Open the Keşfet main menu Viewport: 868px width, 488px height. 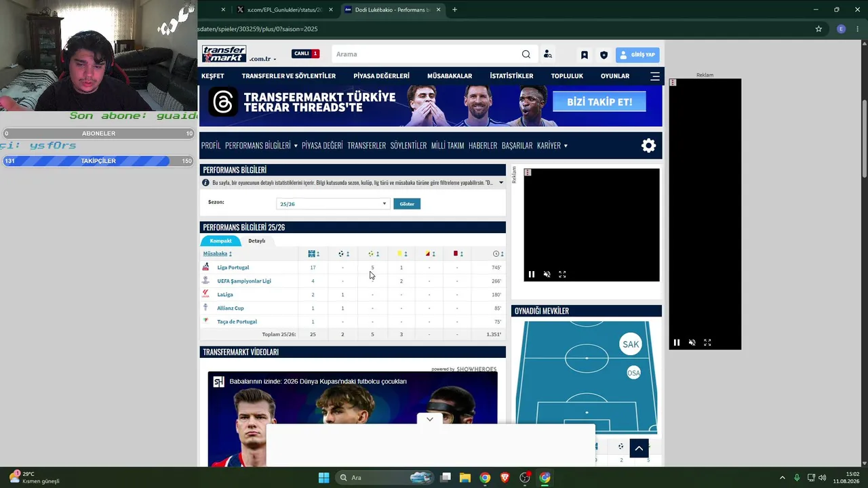pyautogui.click(x=212, y=76)
